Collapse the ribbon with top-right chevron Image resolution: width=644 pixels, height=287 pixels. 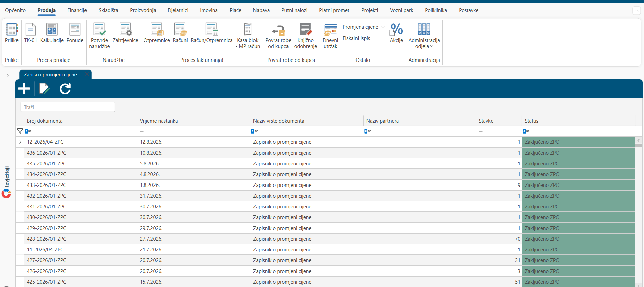tap(636, 11)
